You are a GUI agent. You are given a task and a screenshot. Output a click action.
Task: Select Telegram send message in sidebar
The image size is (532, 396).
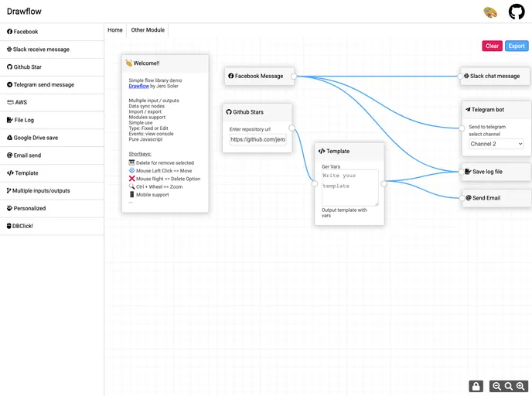52,84
